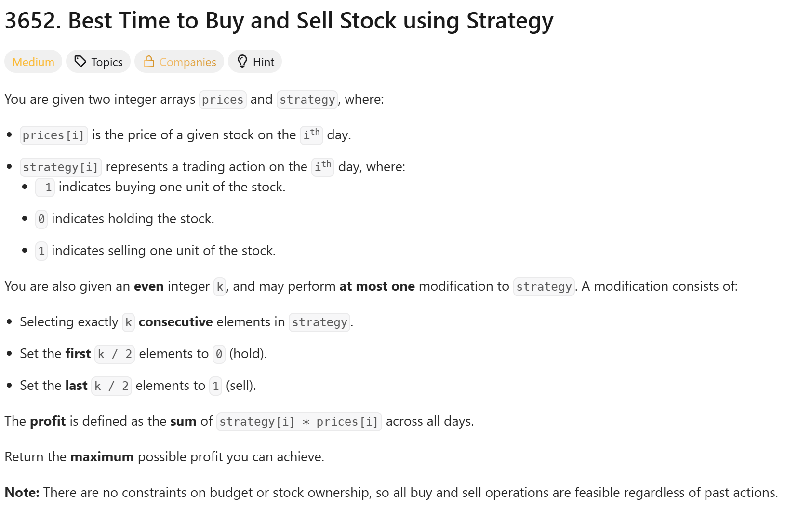Open the Topics tag button
Image resolution: width=812 pixels, height=509 pixels.
click(98, 61)
